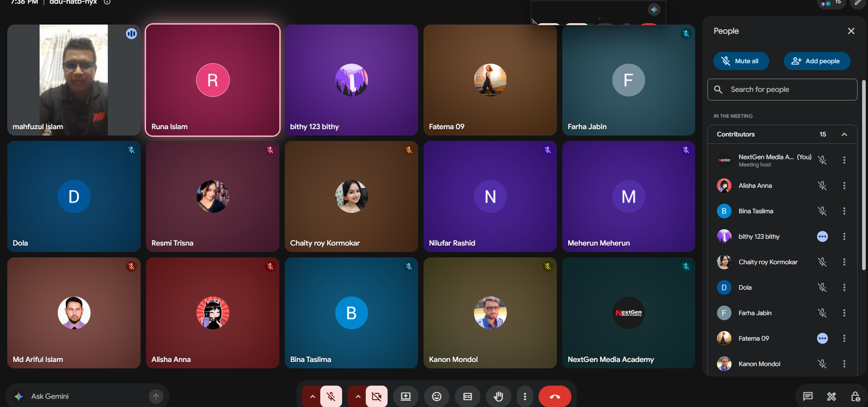The width and height of the screenshot is (868, 407).
Task: Open more options for Alisha Anna
Action: 844,186
